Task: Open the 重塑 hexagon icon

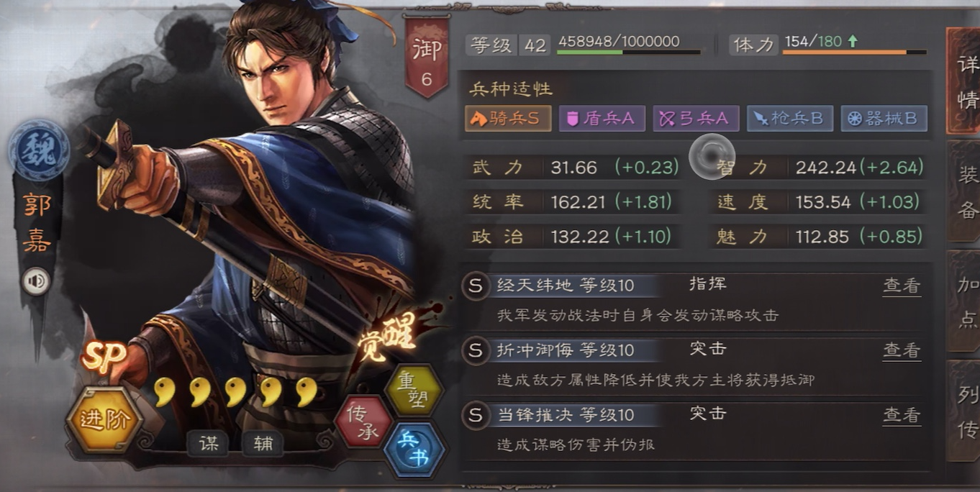Action: point(413,389)
